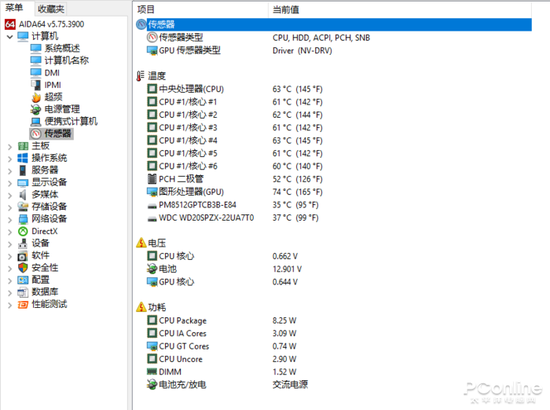
Task: Select the CPU 核心 voltage row
Action: pyautogui.click(x=333, y=256)
